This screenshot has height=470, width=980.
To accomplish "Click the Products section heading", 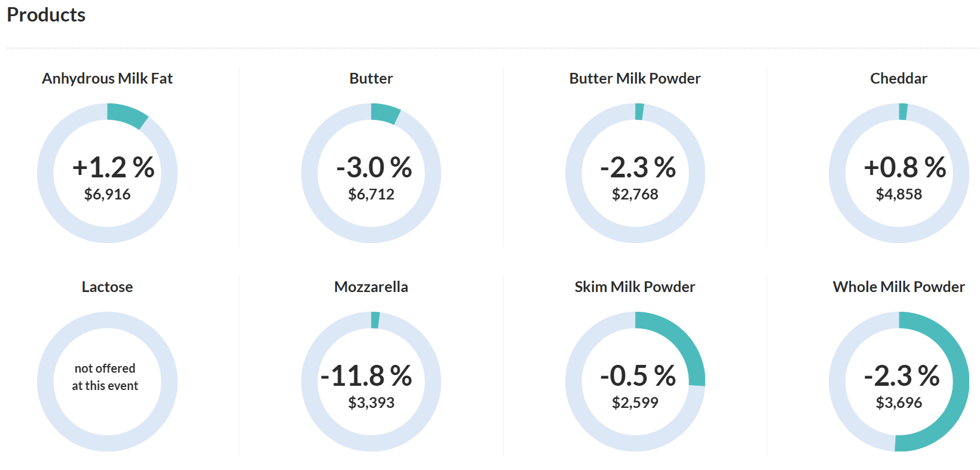I will pyautogui.click(x=46, y=15).
